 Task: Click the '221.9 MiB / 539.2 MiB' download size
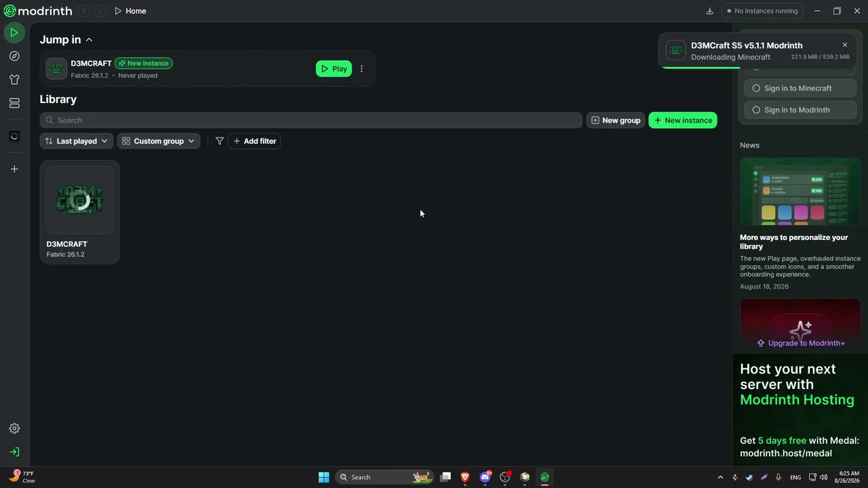pyautogui.click(x=820, y=57)
